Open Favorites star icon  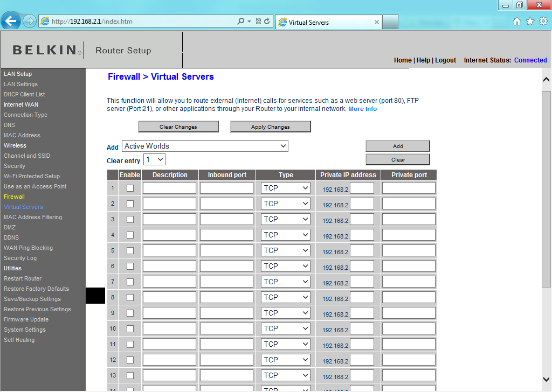pos(530,22)
